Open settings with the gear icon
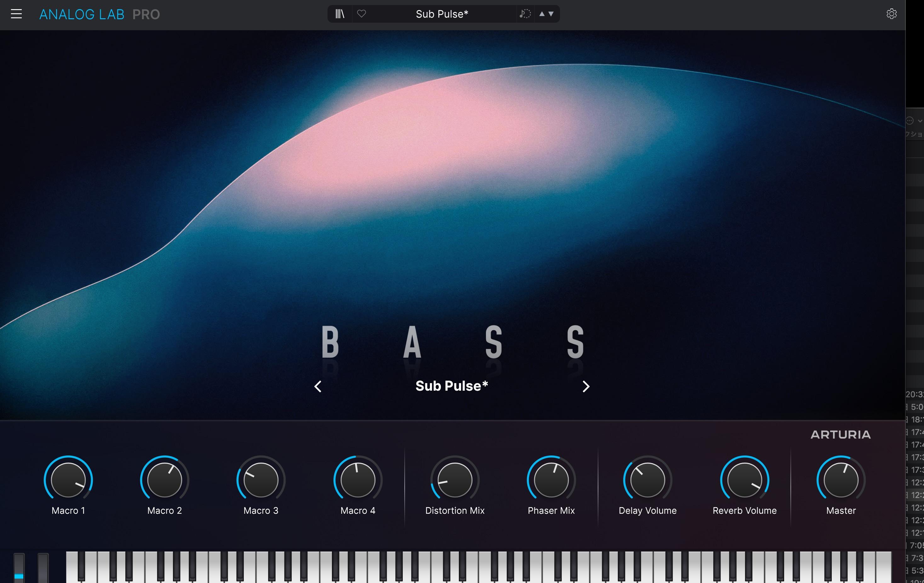Viewport: 924px width, 583px height. [891, 14]
